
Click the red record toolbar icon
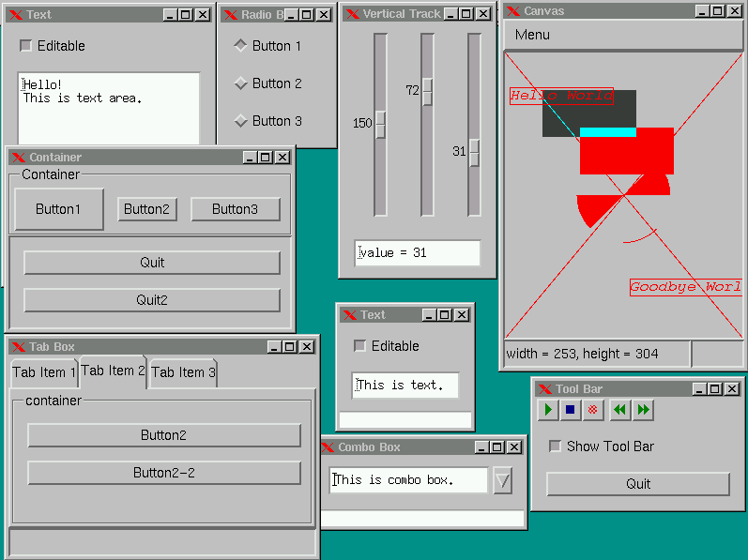593,410
